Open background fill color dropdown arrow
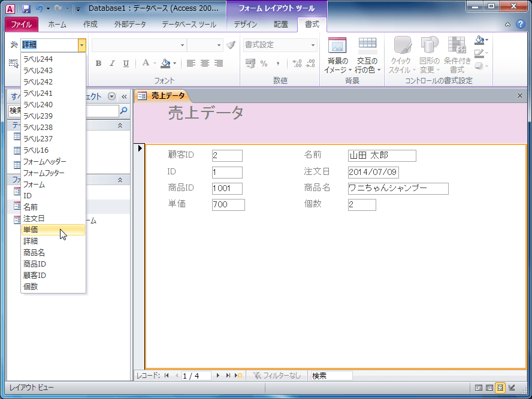This screenshot has height=399, width=532. (x=175, y=63)
